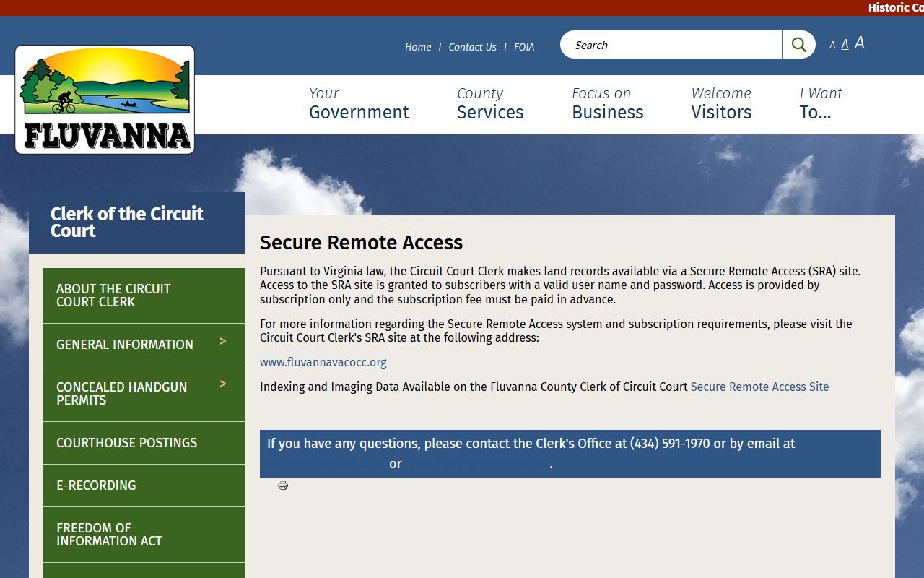Select the medium underlined font size A
The width and height of the screenshot is (924, 578).
[x=845, y=45]
